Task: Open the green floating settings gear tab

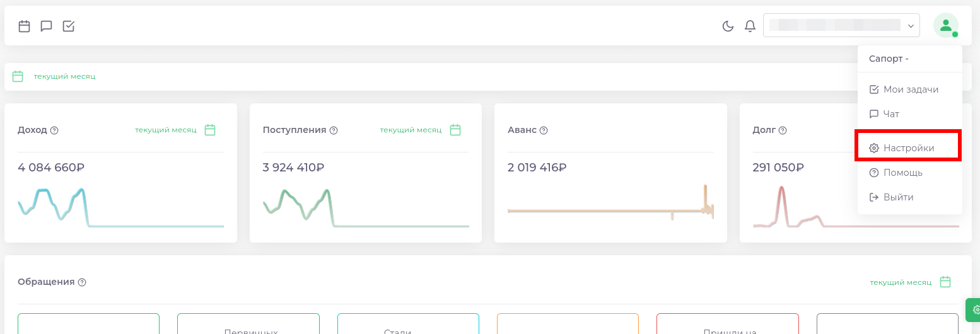Action: [x=974, y=309]
